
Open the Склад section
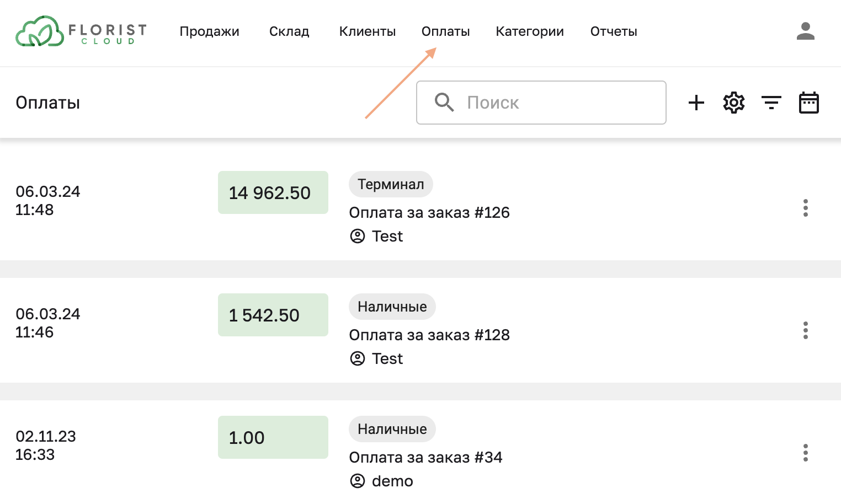pos(289,31)
